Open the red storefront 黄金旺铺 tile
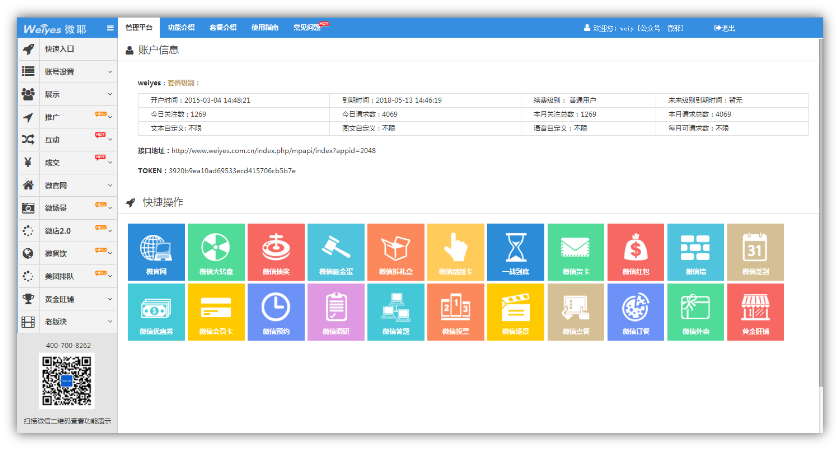Screen dimensions: 840x450 [x=755, y=312]
